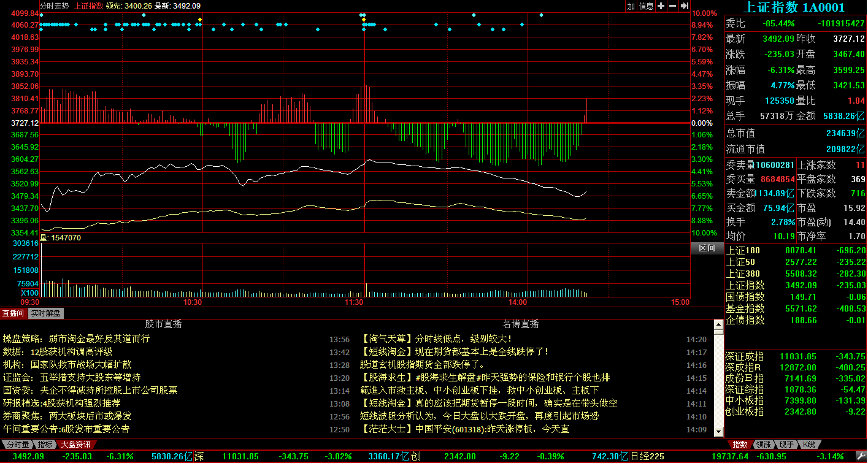Image resolution: width=868 pixels, height=463 pixels.
Task: Open the 信息 info button
Action: (646, 6)
